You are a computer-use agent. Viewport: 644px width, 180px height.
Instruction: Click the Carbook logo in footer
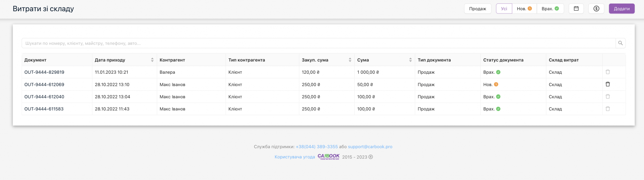(328, 156)
